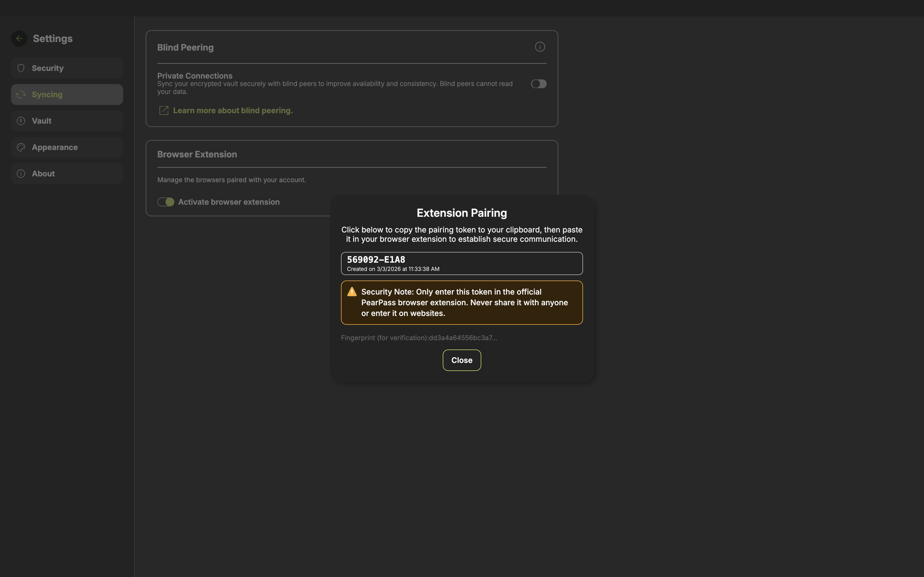Go to the Appearance settings tab

[x=67, y=147]
